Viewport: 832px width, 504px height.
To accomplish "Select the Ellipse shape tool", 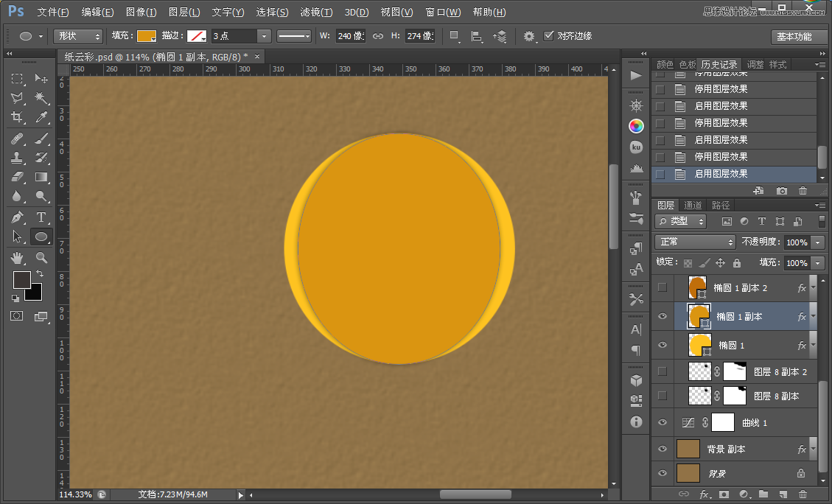I will [41, 237].
